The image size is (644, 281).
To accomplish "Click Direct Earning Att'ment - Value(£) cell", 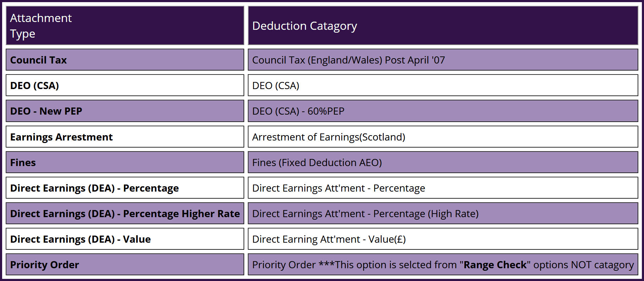I will [x=329, y=239].
